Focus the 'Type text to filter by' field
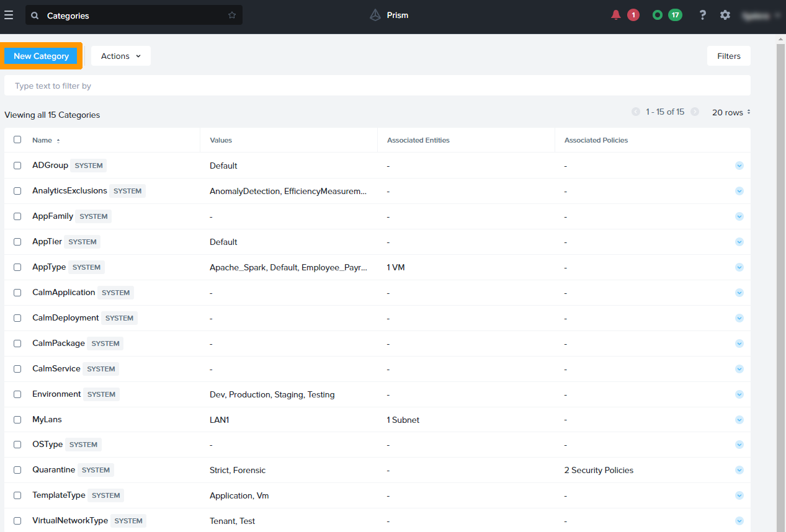The height and width of the screenshot is (532, 786). pos(377,86)
